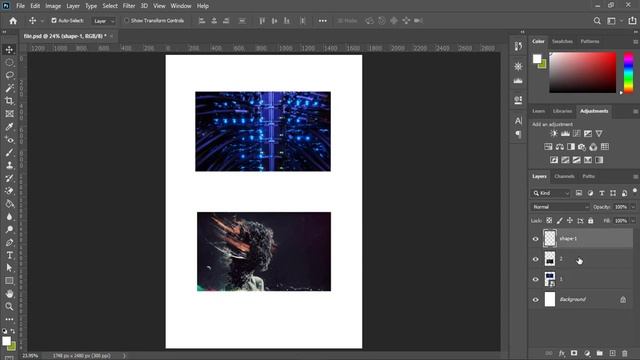The image size is (640, 360).
Task: Create a new layer icon
Action: (x=612, y=353)
